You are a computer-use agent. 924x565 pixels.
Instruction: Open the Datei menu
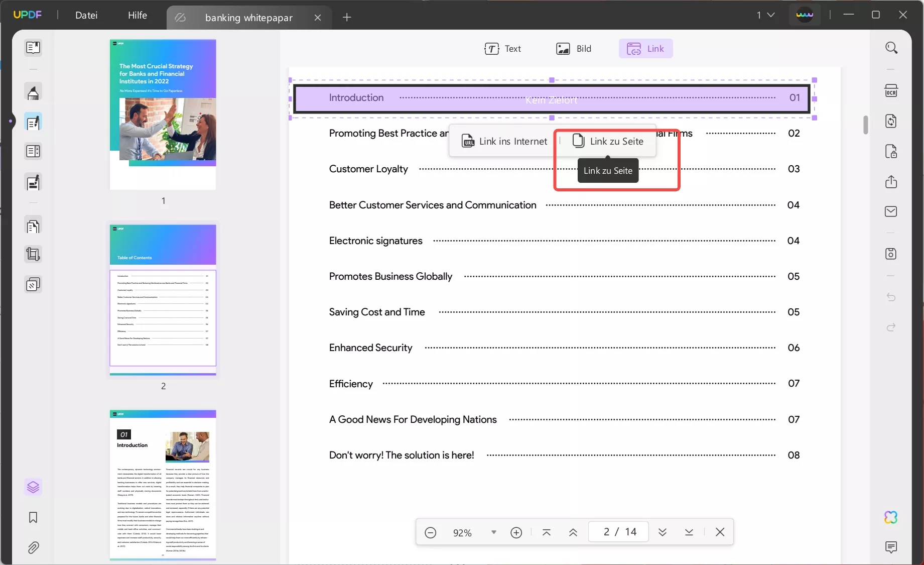click(x=86, y=15)
